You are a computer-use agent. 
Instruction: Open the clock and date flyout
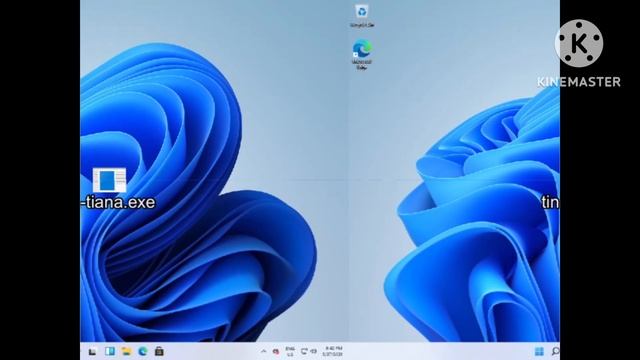pos(332,351)
